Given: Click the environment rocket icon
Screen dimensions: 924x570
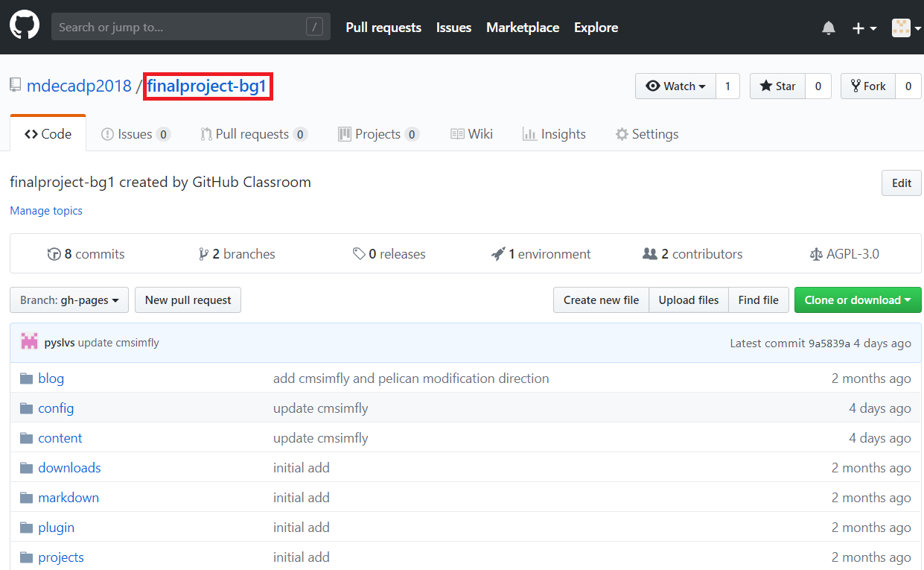Looking at the screenshot, I should coord(498,254).
